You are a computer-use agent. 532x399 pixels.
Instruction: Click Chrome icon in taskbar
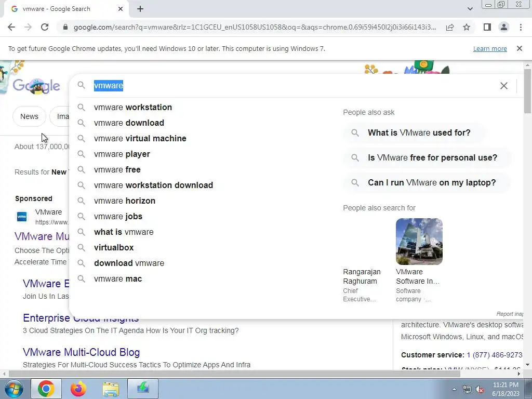click(x=46, y=389)
